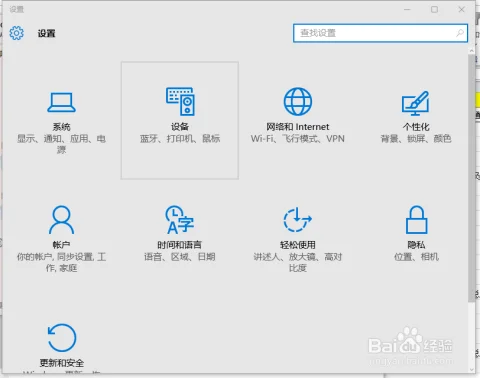Click description 背景、锁屏、颜色

(416, 138)
